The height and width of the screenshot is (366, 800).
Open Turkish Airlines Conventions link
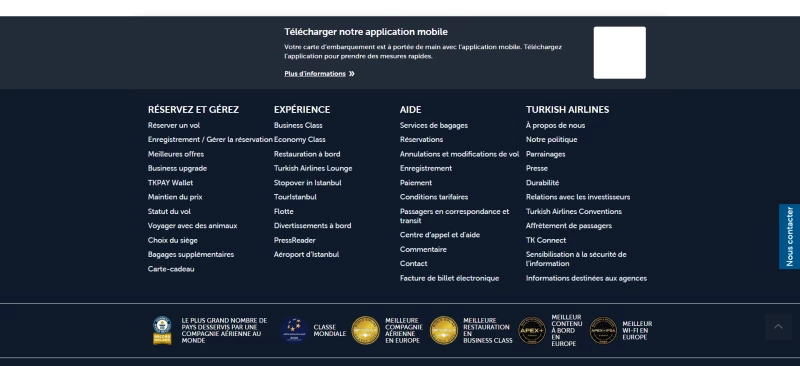[574, 211]
